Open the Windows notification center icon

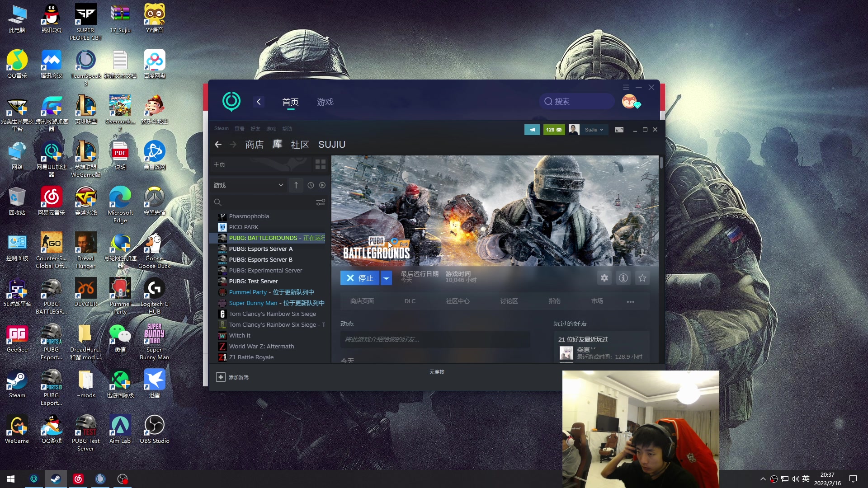(853, 479)
